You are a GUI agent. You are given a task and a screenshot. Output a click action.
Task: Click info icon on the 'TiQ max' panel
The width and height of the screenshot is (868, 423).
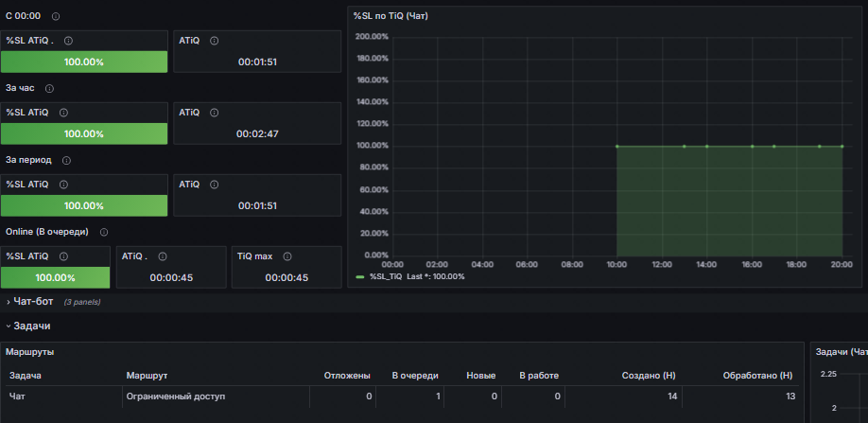click(x=287, y=256)
